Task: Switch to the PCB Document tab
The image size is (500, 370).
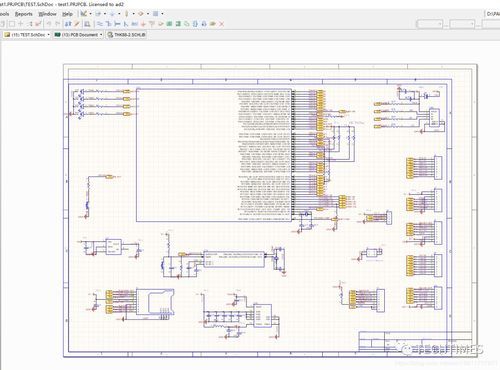Action: 79,35
